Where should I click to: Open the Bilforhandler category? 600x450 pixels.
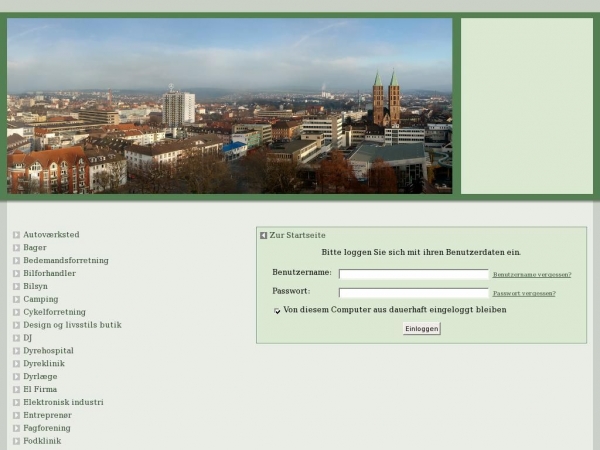click(x=49, y=273)
